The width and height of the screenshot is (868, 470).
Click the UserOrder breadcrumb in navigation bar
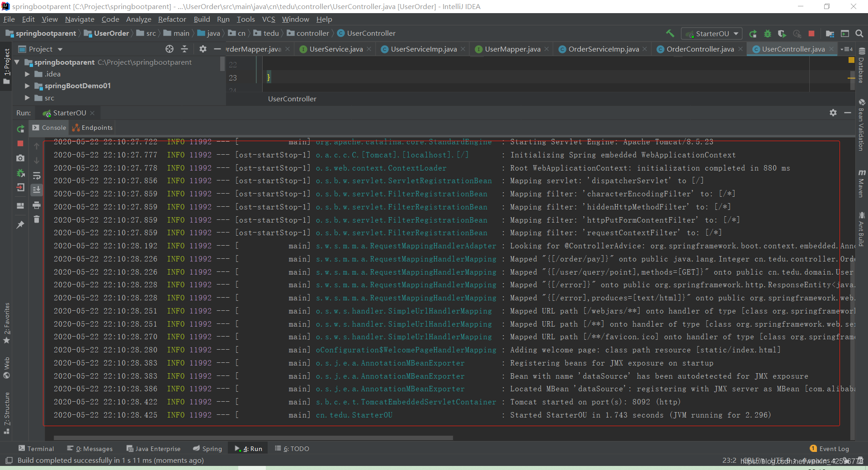click(x=106, y=33)
